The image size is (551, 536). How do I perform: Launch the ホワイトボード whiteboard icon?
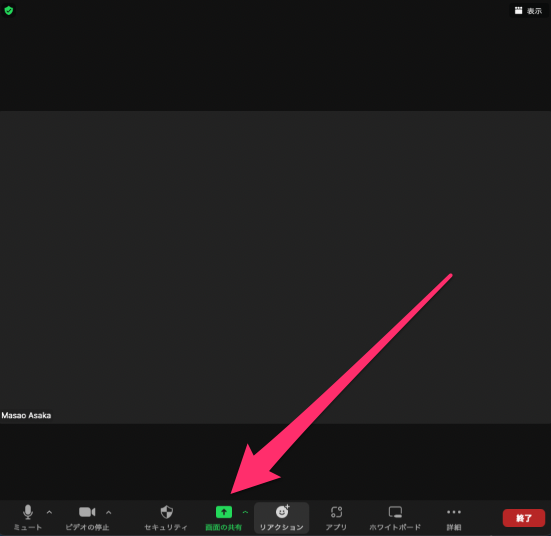(x=395, y=512)
